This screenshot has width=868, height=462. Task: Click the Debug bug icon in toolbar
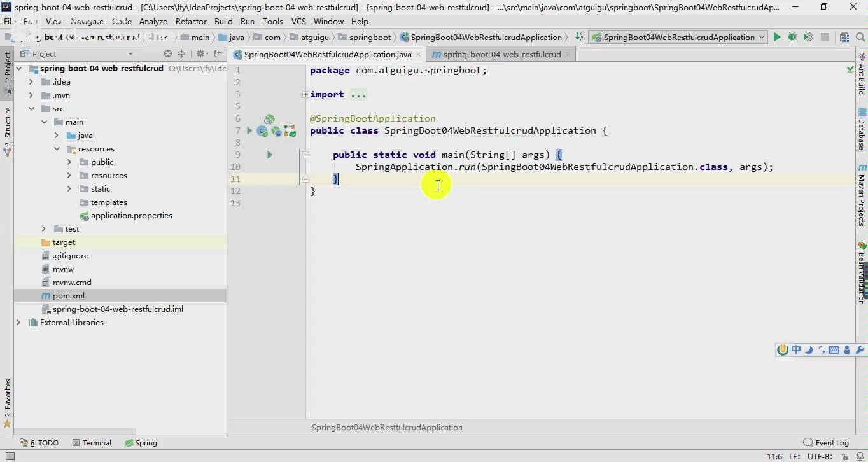pos(792,37)
